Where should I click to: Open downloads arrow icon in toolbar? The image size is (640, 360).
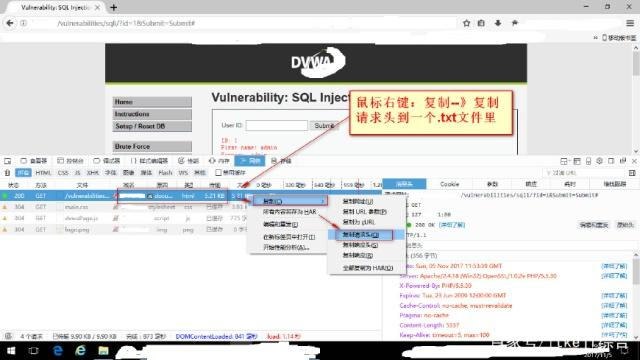coord(498,23)
